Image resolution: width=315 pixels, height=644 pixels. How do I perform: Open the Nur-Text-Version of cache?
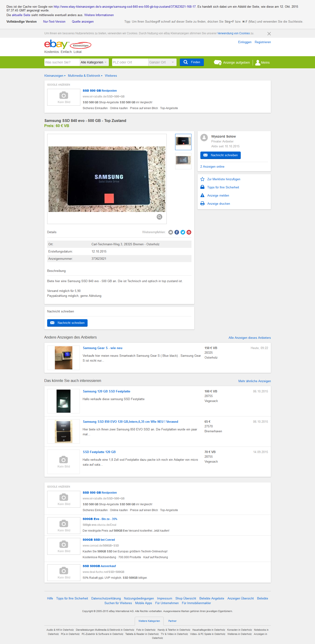[x=54, y=22]
